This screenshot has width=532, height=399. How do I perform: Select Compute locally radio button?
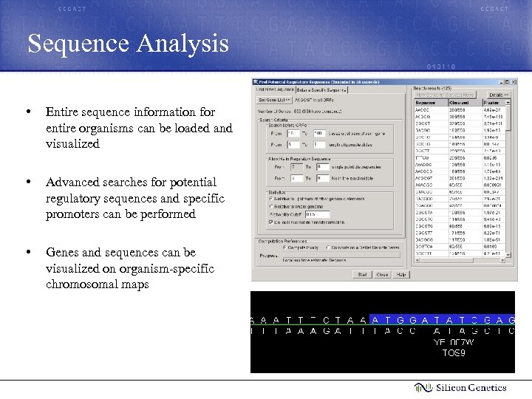tap(284, 248)
